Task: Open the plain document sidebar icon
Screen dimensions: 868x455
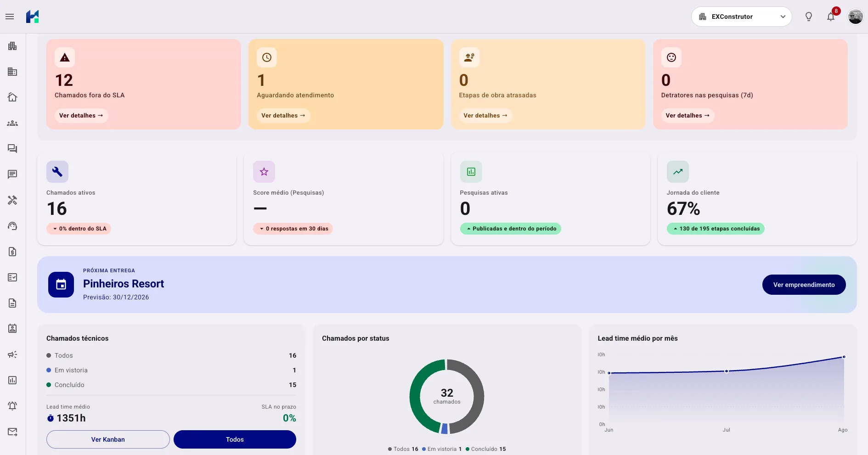Action: tap(12, 303)
